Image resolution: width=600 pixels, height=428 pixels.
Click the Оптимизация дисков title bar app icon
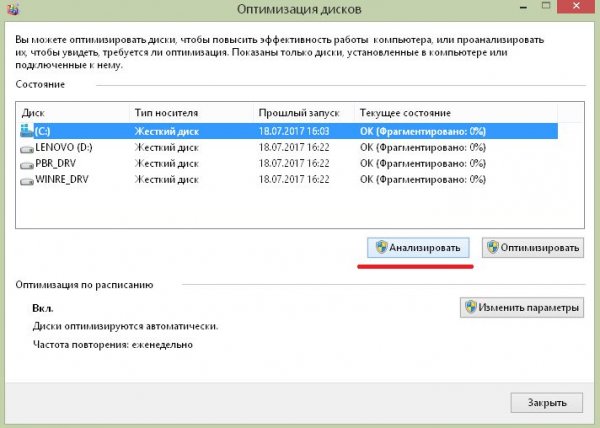(x=13, y=8)
